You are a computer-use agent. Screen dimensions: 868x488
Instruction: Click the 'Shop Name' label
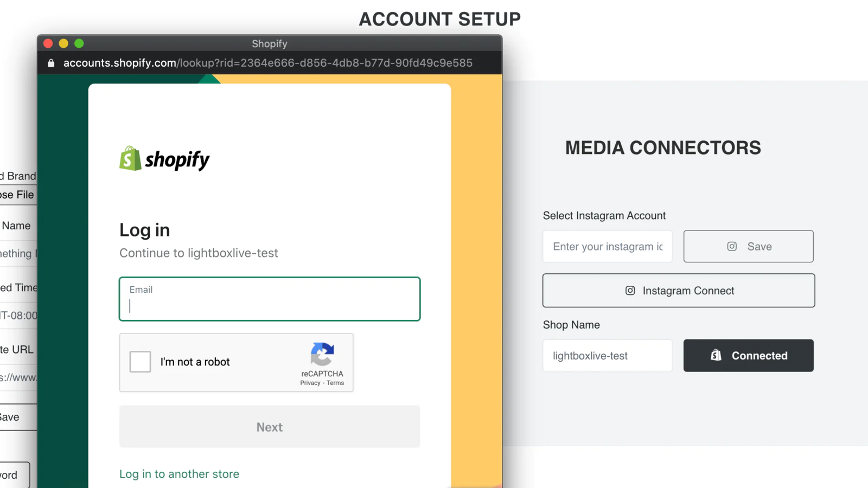pos(571,325)
